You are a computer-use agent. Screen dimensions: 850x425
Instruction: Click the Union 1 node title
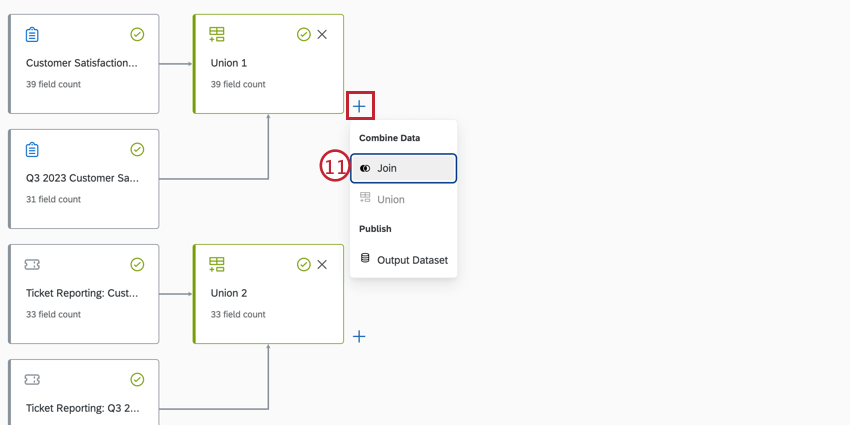(x=229, y=63)
